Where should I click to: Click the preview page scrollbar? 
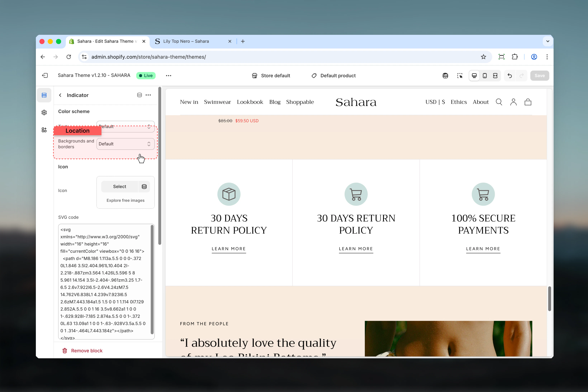point(549,299)
